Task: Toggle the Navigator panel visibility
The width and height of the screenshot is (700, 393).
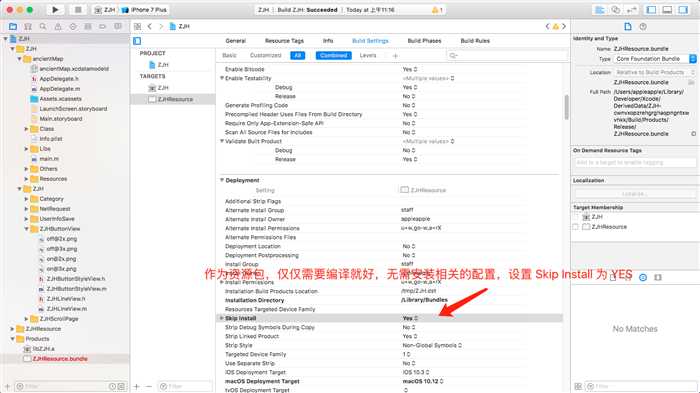Action: click(651, 10)
